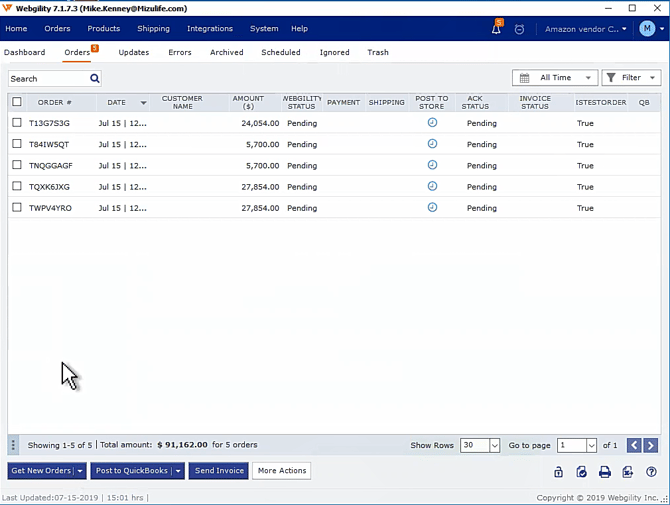Click the Send Invoice button
Screen dimensions: 670x505
pyautogui.click(x=218, y=471)
